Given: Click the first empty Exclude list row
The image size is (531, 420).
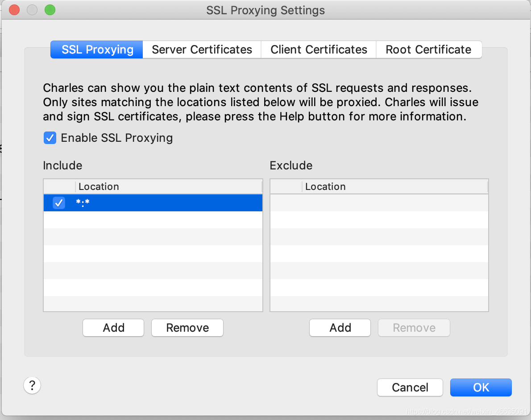Looking at the screenshot, I should click(x=379, y=203).
